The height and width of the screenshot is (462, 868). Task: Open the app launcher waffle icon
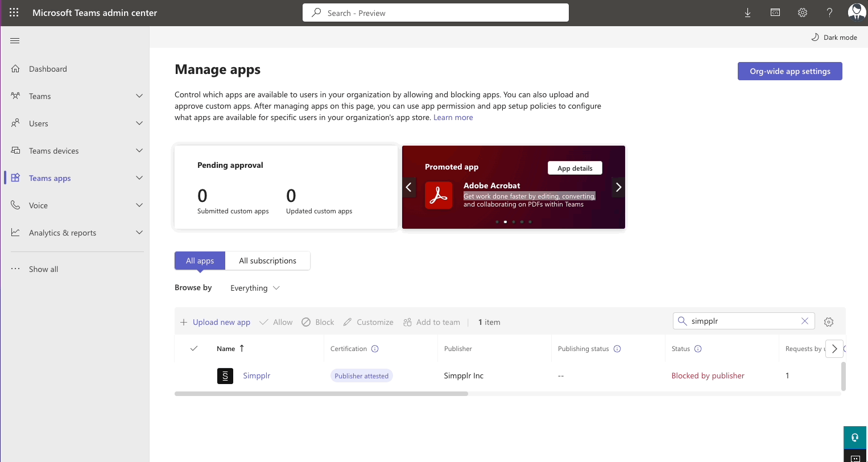click(14, 13)
